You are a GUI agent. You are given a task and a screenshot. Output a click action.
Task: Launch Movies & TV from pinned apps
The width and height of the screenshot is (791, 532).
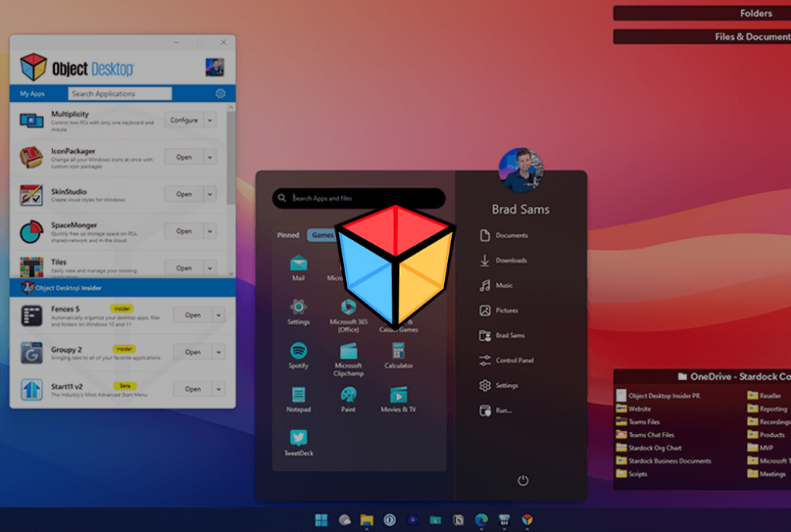click(x=398, y=399)
